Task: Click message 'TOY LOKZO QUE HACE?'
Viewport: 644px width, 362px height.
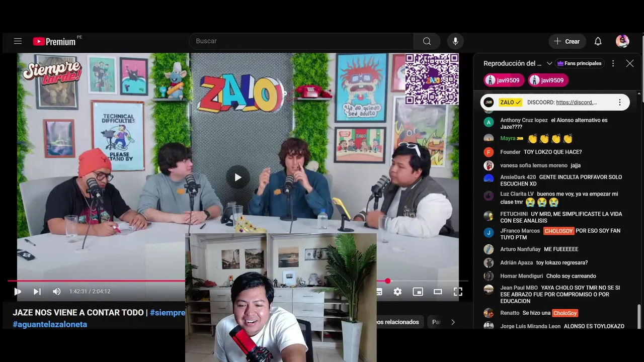Action: 552,152
